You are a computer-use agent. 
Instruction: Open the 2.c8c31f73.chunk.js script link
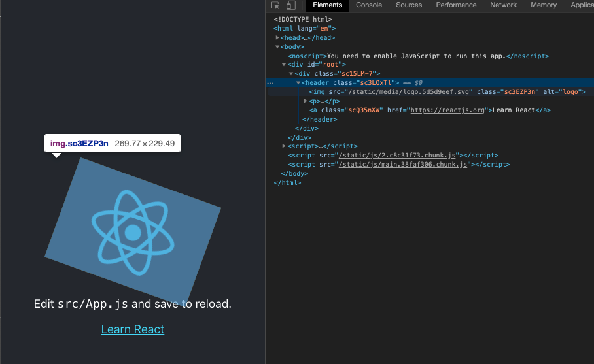[x=397, y=155]
